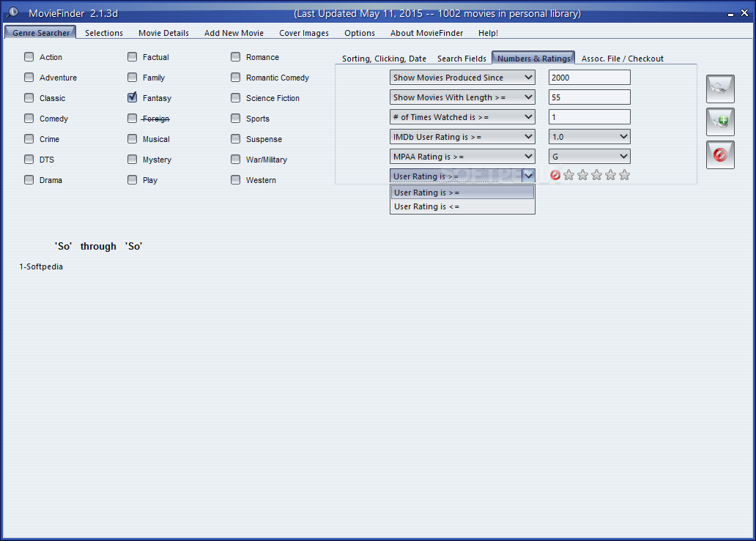Select the Numbers & Ratings sub-tab

[x=533, y=58]
